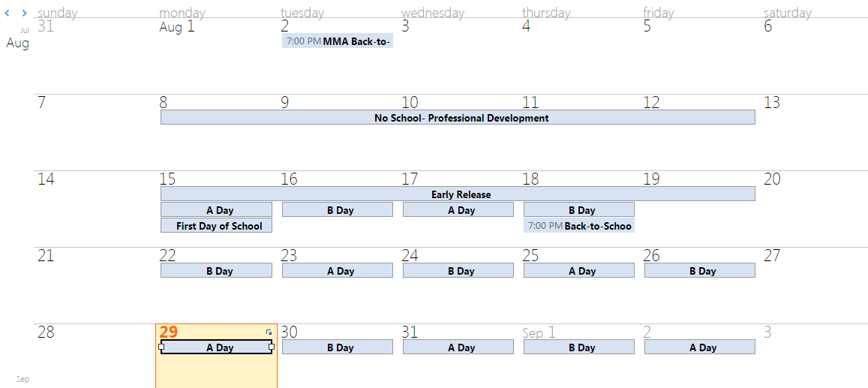Click the Aug 1 date label

click(177, 27)
